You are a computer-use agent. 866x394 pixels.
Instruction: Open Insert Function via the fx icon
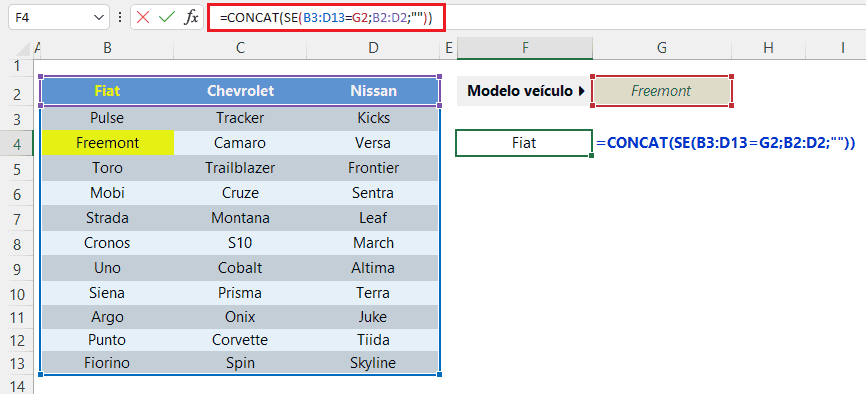click(x=191, y=18)
